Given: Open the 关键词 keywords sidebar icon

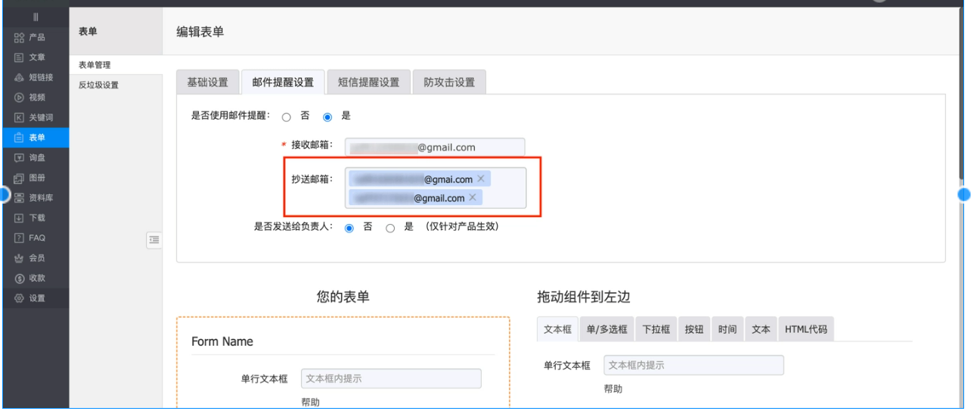Looking at the screenshot, I should point(20,117).
